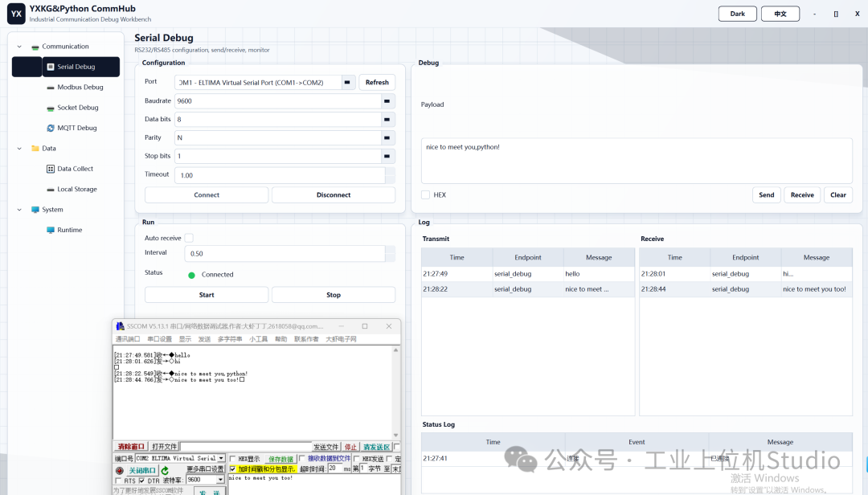Toggle the HEX payload checkbox
Viewport: 868px width, 495px height.
tap(425, 195)
